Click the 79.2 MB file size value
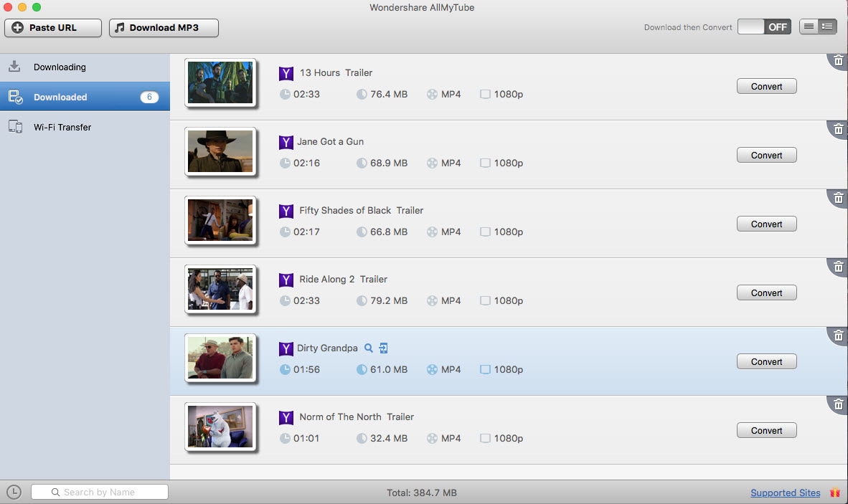The width and height of the screenshot is (848, 504). (x=389, y=301)
